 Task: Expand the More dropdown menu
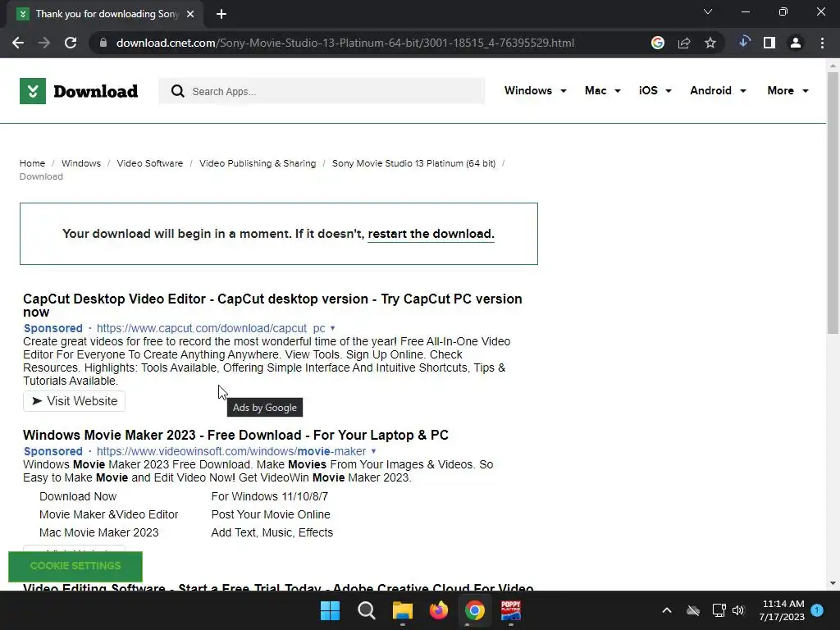point(787,90)
